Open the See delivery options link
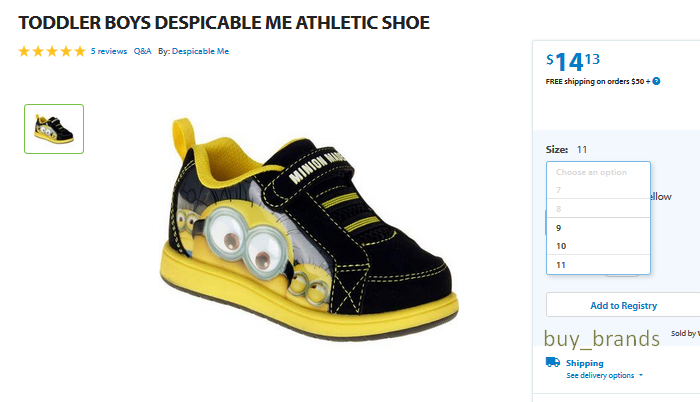Screen dimensions: 700x402 (600, 375)
